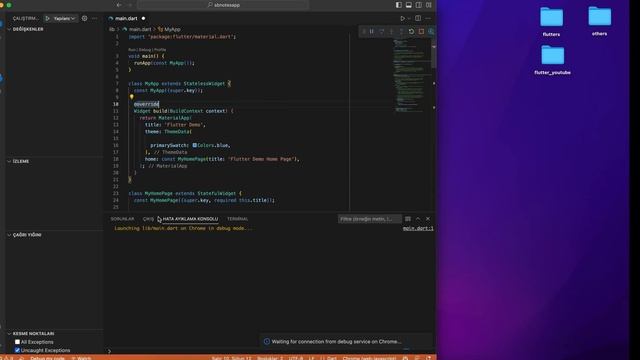Disable the Uncaught Exceptions checkbox
This screenshot has width=640, height=360.
tap(17, 350)
